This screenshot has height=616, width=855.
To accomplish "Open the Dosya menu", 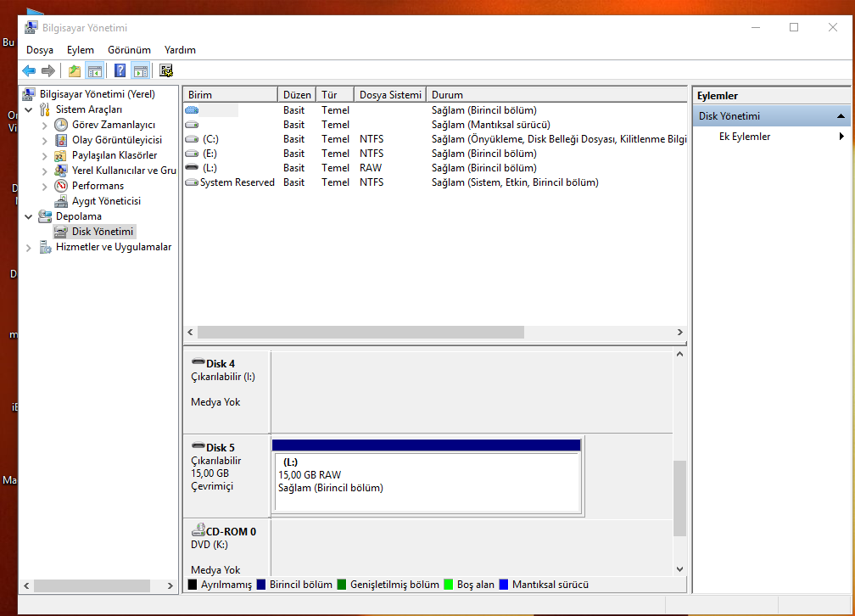I will tap(40, 50).
